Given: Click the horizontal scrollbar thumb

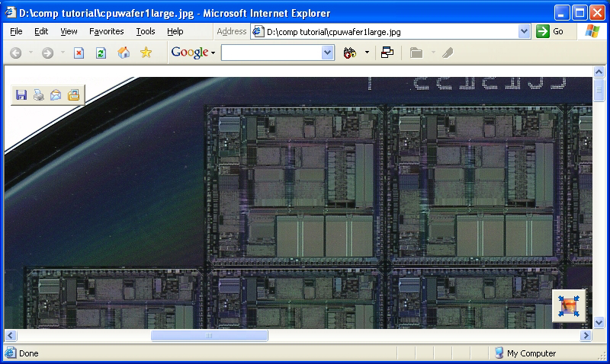Looking at the screenshot, I should [209, 335].
